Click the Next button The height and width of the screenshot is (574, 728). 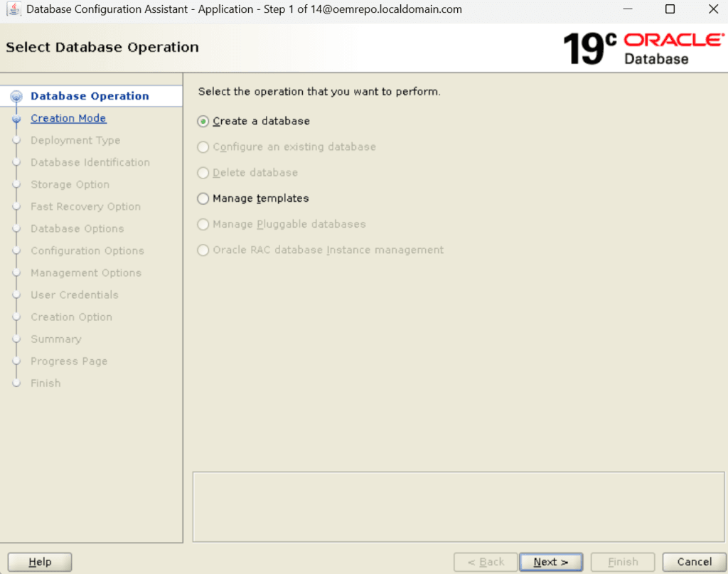click(x=551, y=562)
